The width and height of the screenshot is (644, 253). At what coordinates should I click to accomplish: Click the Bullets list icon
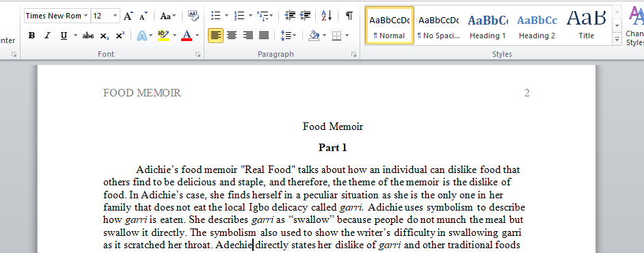pyautogui.click(x=215, y=16)
